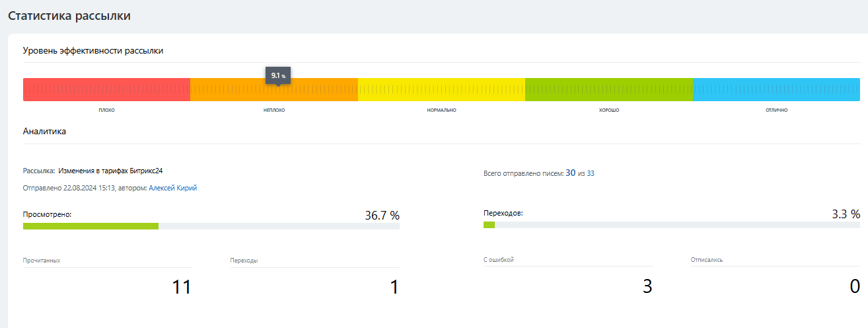Click the red segment of the efficiency scale
Viewport: 868px width, 328px height.
106,90
